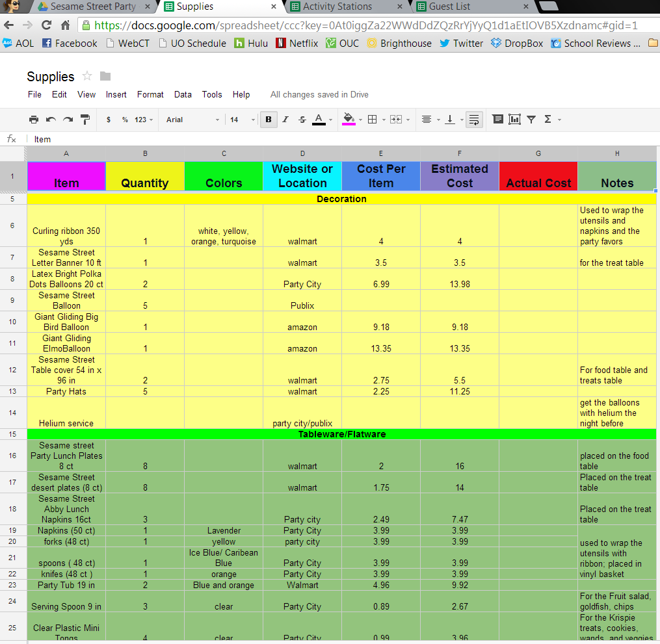Toggle the Wrap text button

pyautogui.click(x=474, y=120)
